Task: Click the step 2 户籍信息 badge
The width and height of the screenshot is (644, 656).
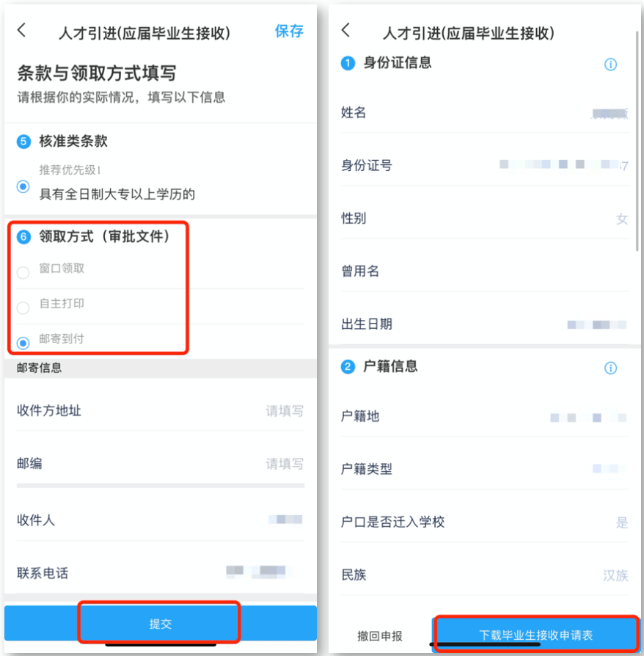Action: coord(348,368)
